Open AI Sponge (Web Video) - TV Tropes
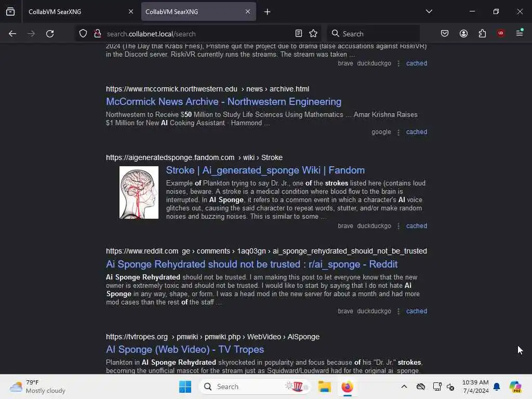 [x=185, y=350]
